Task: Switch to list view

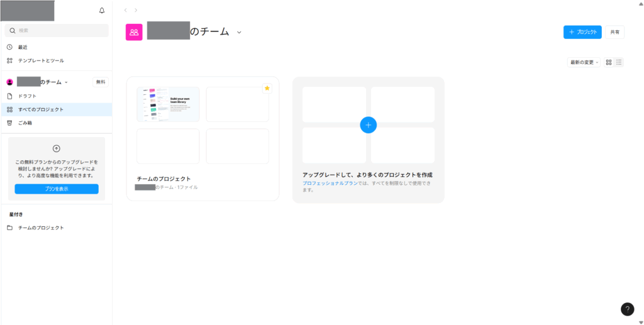Action: (619, 62)
